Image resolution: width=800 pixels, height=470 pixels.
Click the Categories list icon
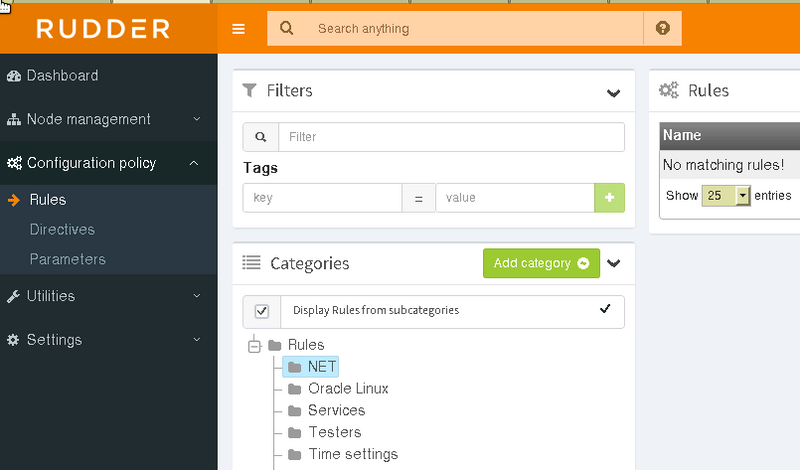pyautogui.click(x=251, y=263)
